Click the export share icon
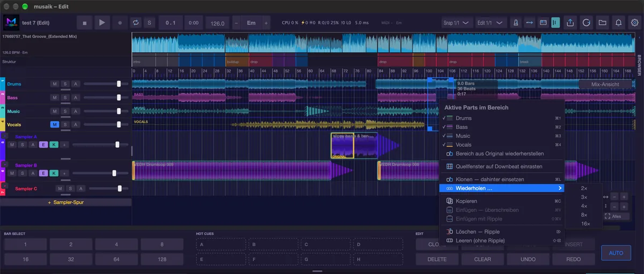The width and height of the screenshot is (644, 274). tap(570, 23)
